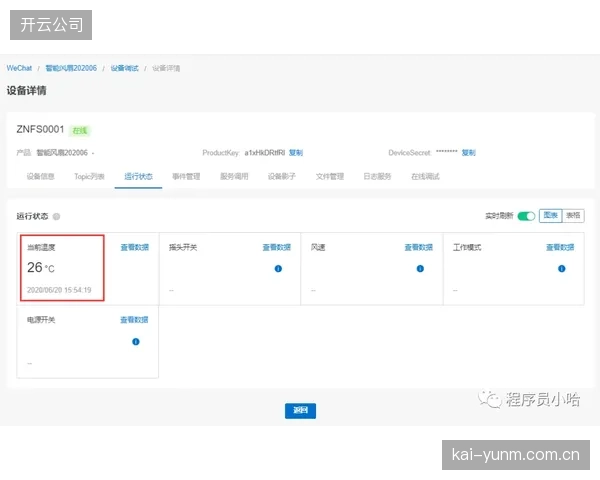Click product name 智能风扇202006 in device header
This screenshot has width=600, height=480.
click(62, 153)
